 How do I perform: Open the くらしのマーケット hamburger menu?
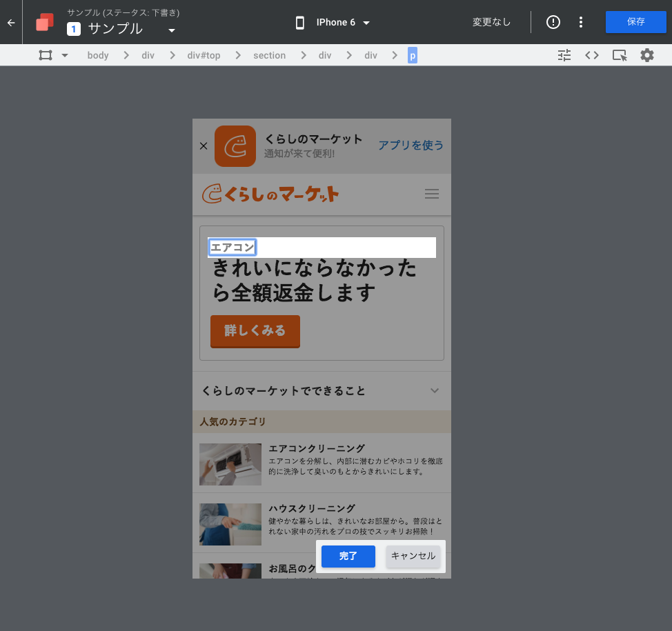432,194
